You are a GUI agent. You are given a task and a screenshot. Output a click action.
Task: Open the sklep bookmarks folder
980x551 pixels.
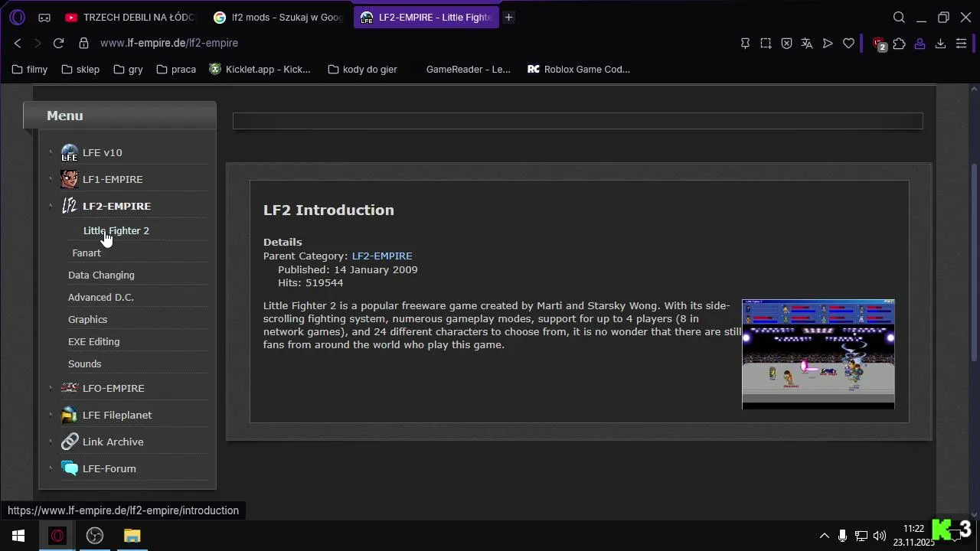(80, 69)
